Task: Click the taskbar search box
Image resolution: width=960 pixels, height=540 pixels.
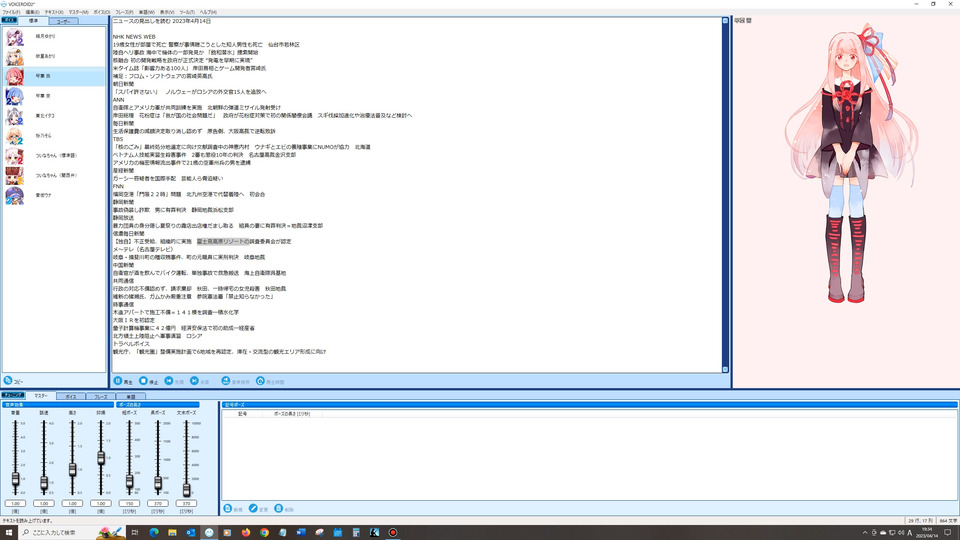Action: point(72,533)
